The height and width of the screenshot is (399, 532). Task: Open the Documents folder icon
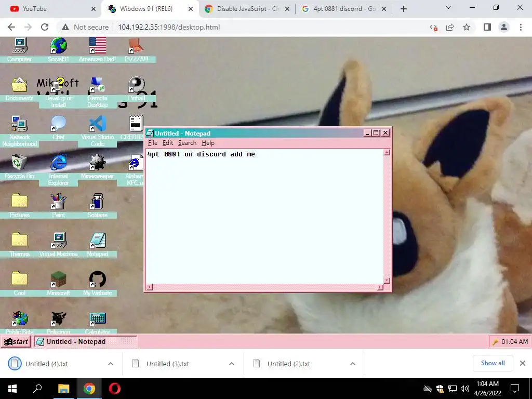tap(20, 85)
